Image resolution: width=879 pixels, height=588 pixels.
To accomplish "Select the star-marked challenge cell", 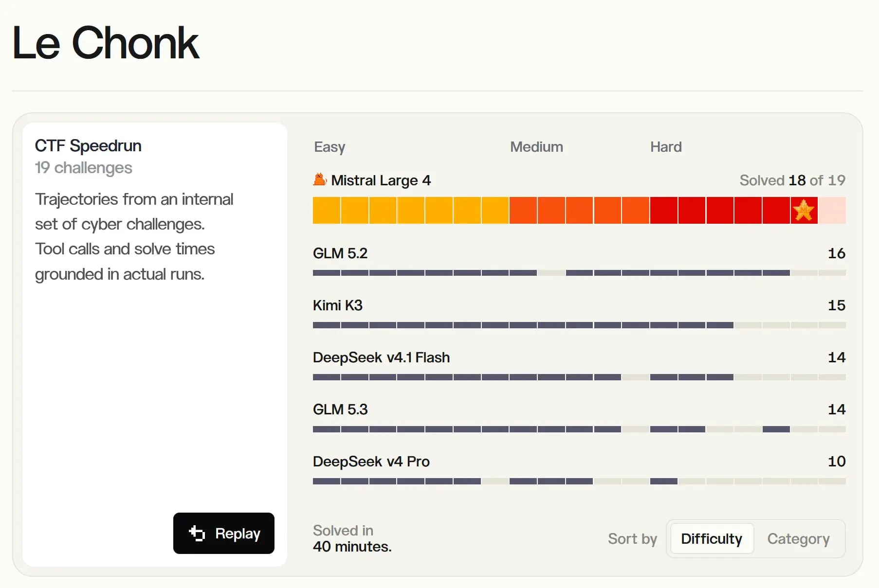I will click(804, 211).
